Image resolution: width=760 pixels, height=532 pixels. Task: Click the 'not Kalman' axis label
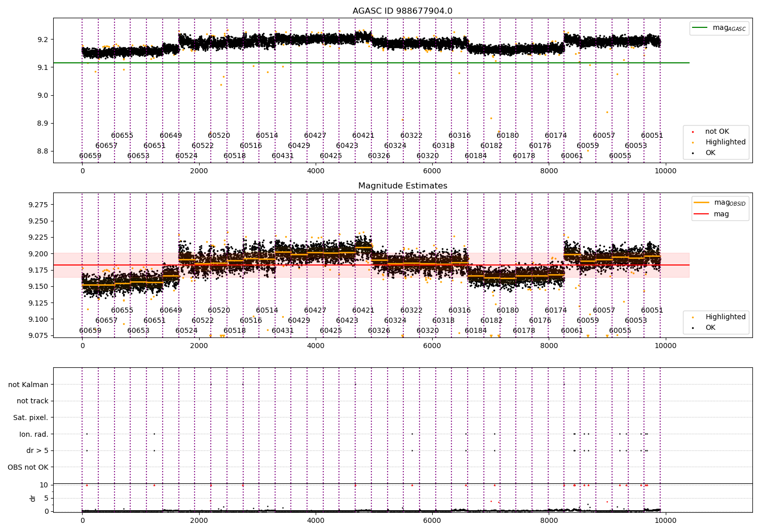28,385
